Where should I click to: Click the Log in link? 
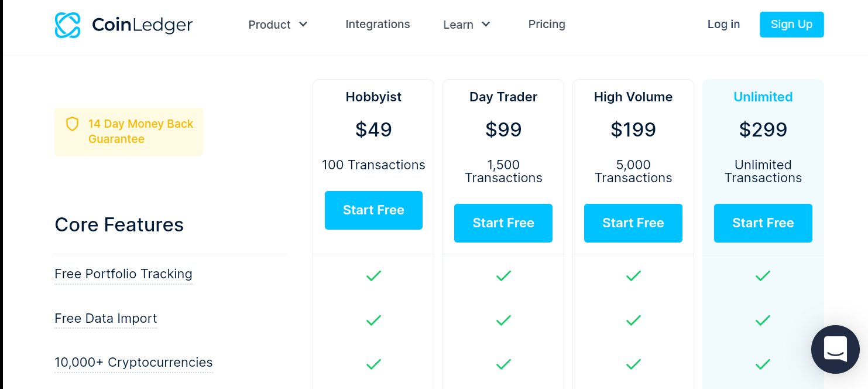pyautogui.click(x=723, y=25)
